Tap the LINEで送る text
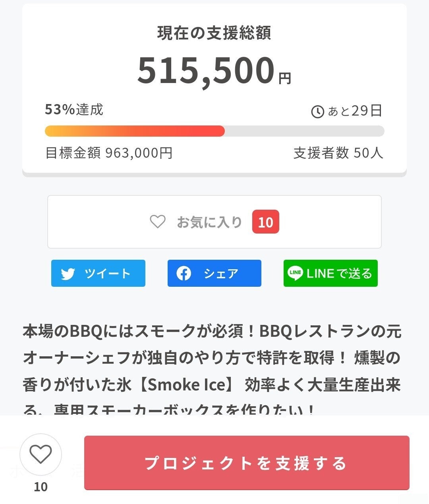Image resolution: width=429 pixels, height=504 pixels. [x=339, y=273]
